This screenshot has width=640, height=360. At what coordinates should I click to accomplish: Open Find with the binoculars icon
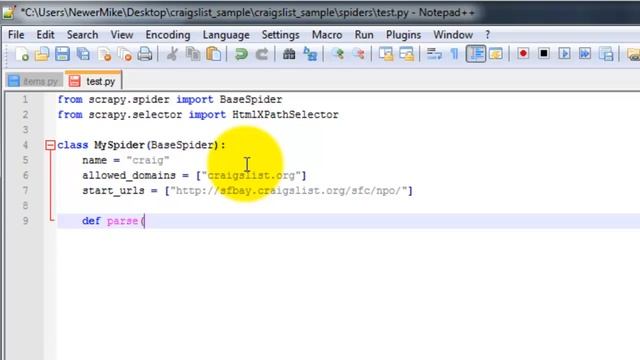point(289,54)
